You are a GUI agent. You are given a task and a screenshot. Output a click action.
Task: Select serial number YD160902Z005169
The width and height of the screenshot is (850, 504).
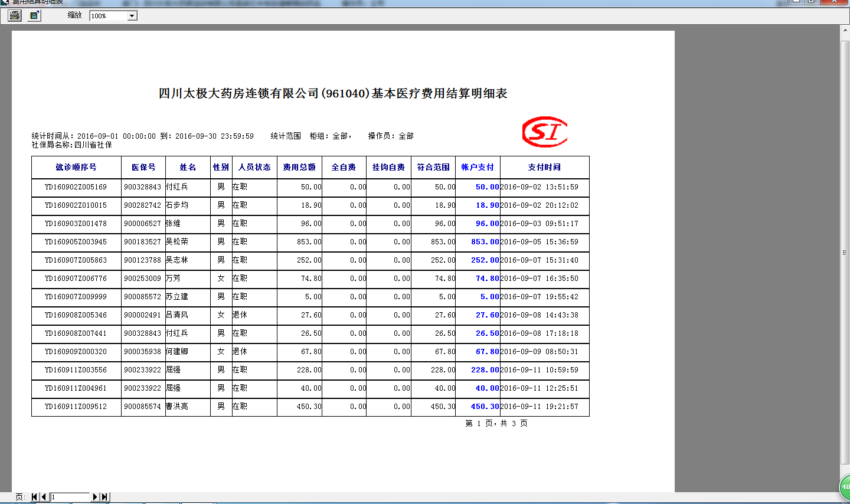click(76, 187)
